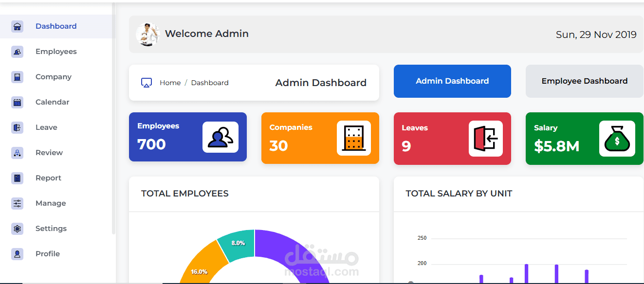Screen dimensions: 644x284
Task: Select the Leave icon in the sidebar
Action: click(17, 127)
